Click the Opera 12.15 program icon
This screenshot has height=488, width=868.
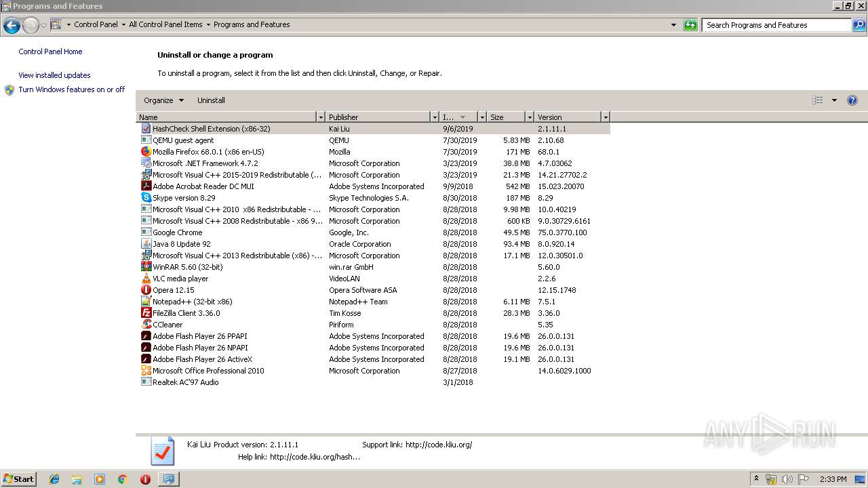click(146, 289)
